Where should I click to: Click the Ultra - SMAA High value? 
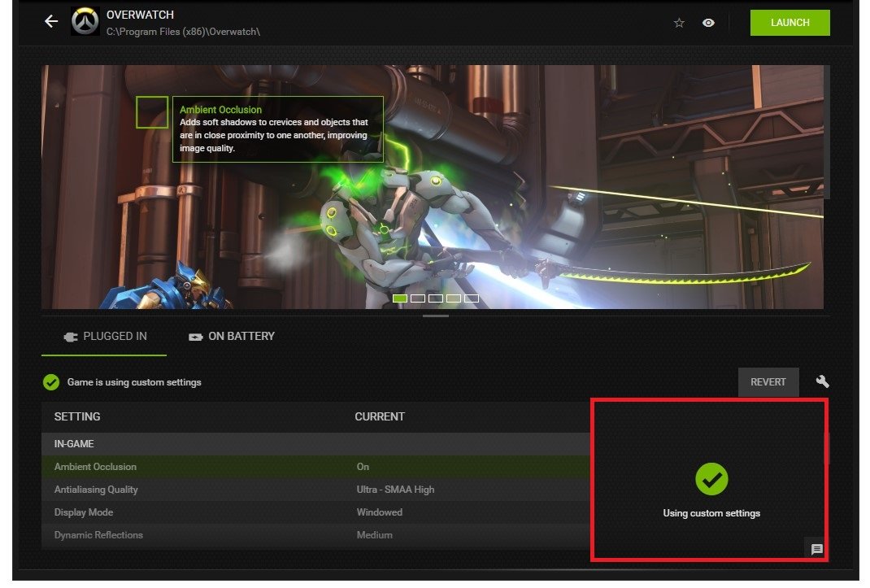(x=395, y=490)
